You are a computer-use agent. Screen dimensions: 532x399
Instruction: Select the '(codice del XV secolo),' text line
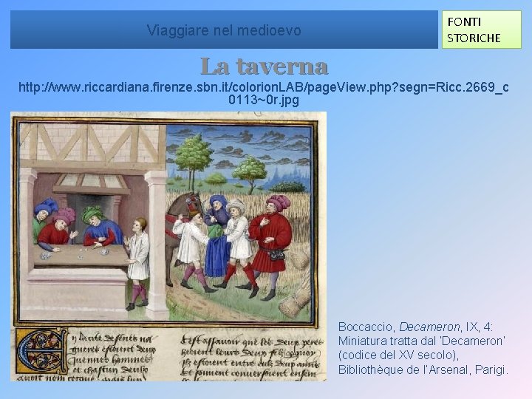point(398,355)
